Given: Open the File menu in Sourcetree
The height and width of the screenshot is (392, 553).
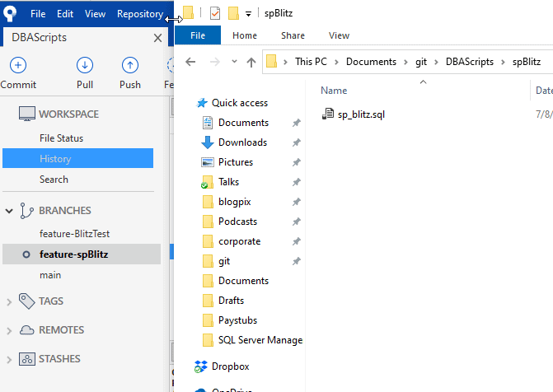Looking at the screenshot, I should (38, 14).
